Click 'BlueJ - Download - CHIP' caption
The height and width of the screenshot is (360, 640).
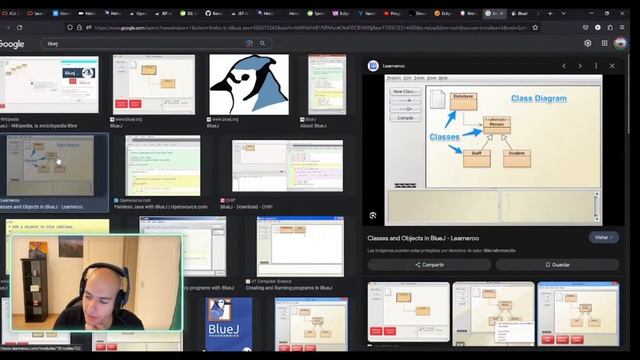click(x=247, y=207)
